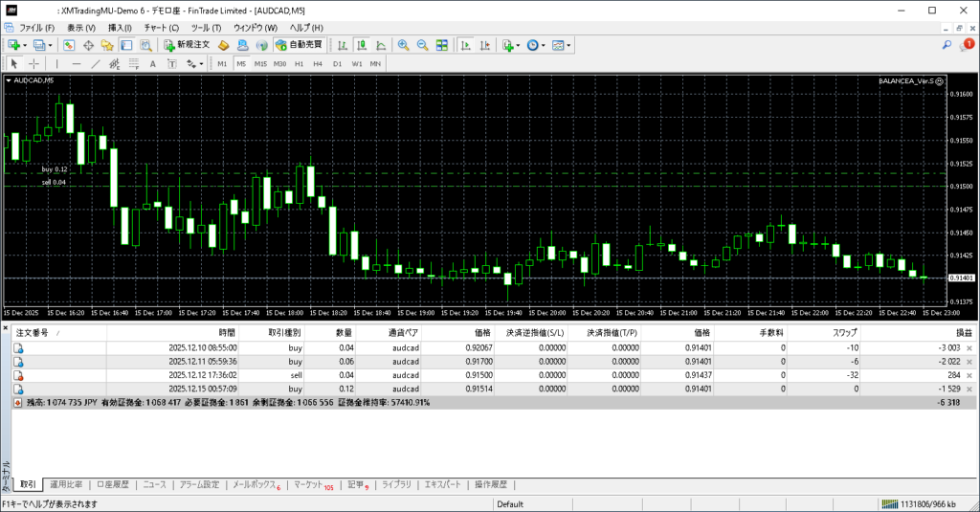The height and width of the screenshot is (512, 980).
Task: Switch chart to line chart display
Action: (381, 45)
